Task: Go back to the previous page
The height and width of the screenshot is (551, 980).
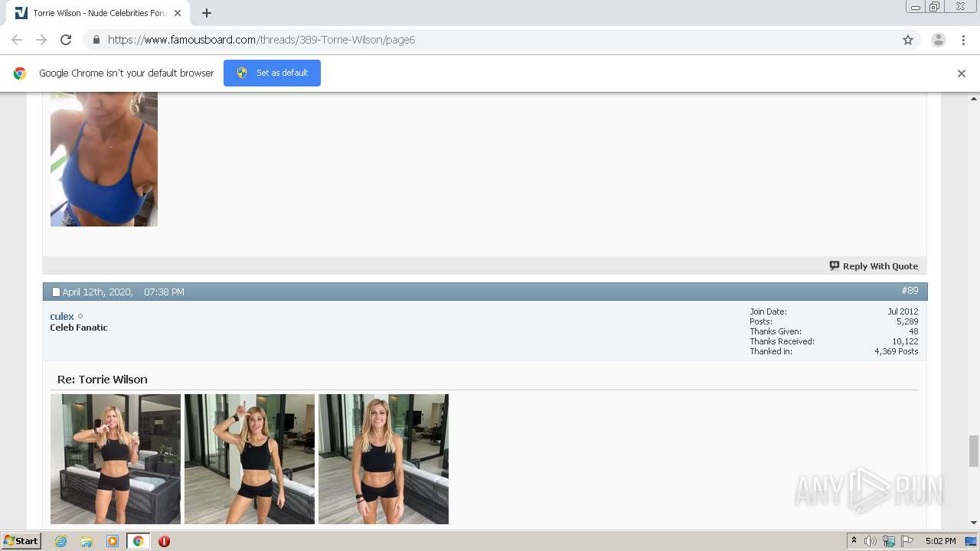Action: pyautogui.click(x=17, y=40)
